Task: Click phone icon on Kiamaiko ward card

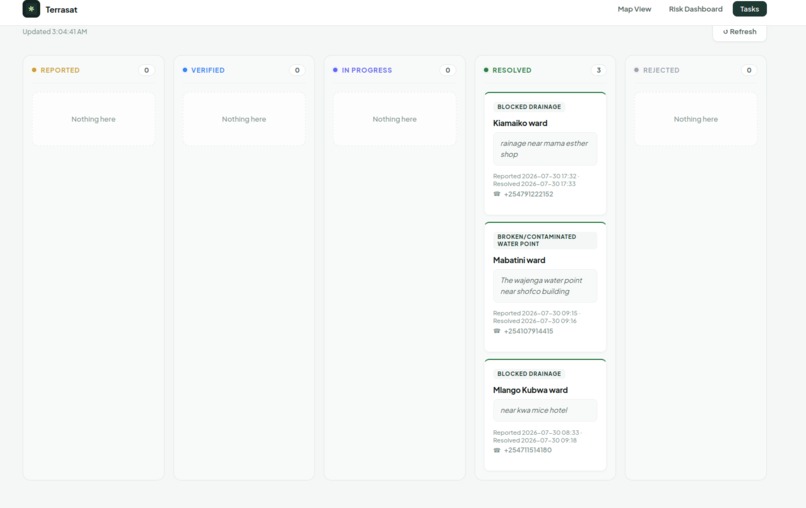Action: pyautogui.click(x=497, y=194)
